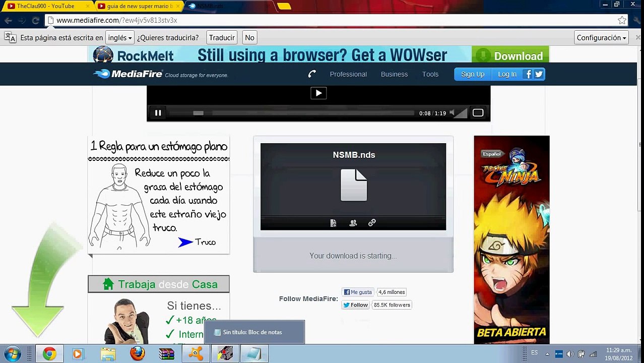Screen dimensions: 644x363
Task: Click the NSMB.nds file name
Action: click(x=354, y=155)
